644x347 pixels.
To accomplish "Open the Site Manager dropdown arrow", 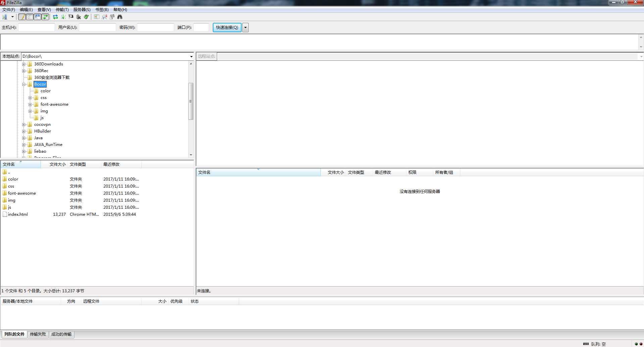I will pyautogui.click(x=12, y=17).
